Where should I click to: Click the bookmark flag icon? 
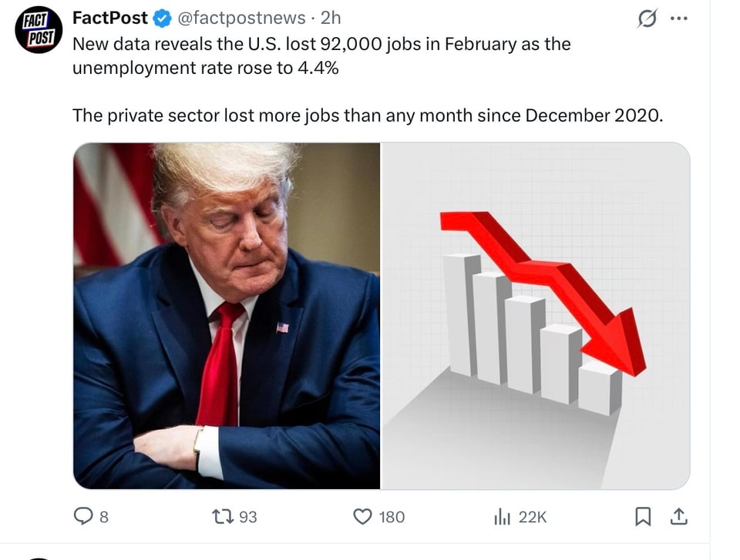click(644, 517)
